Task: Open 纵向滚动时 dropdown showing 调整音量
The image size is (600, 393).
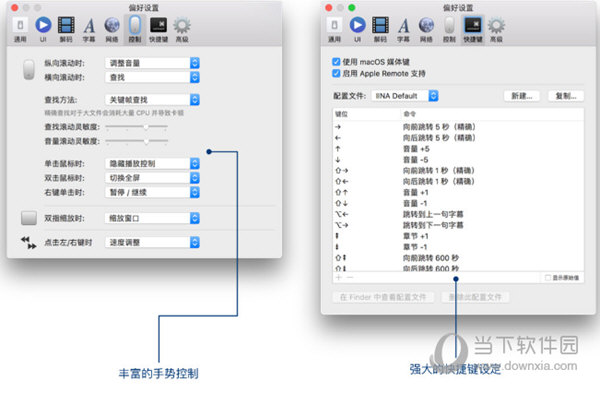Action: tap(152, 63)
